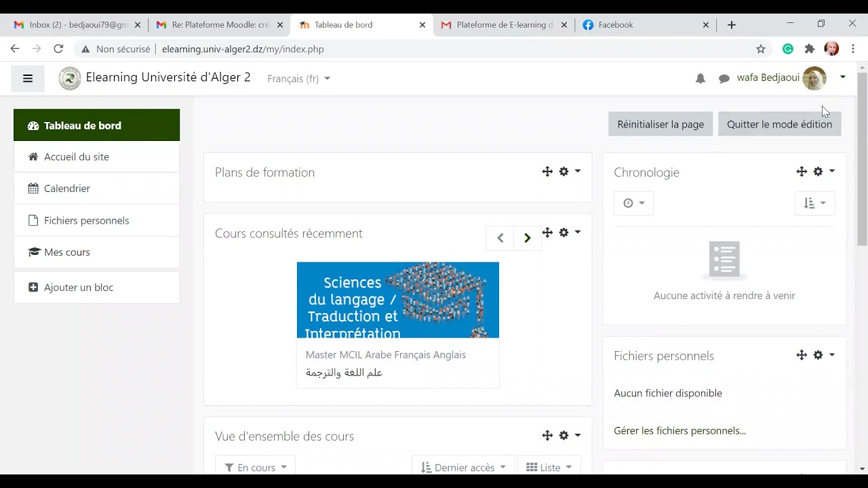Go to Accueil du site
Viewport: 868px width, 488px height.
tap(96, 157)
